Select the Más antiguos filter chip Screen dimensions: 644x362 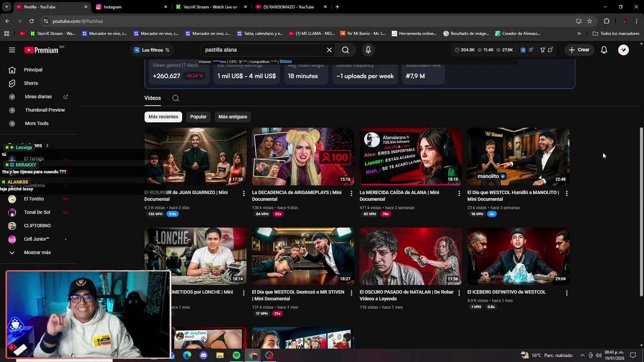click(232, 117)
